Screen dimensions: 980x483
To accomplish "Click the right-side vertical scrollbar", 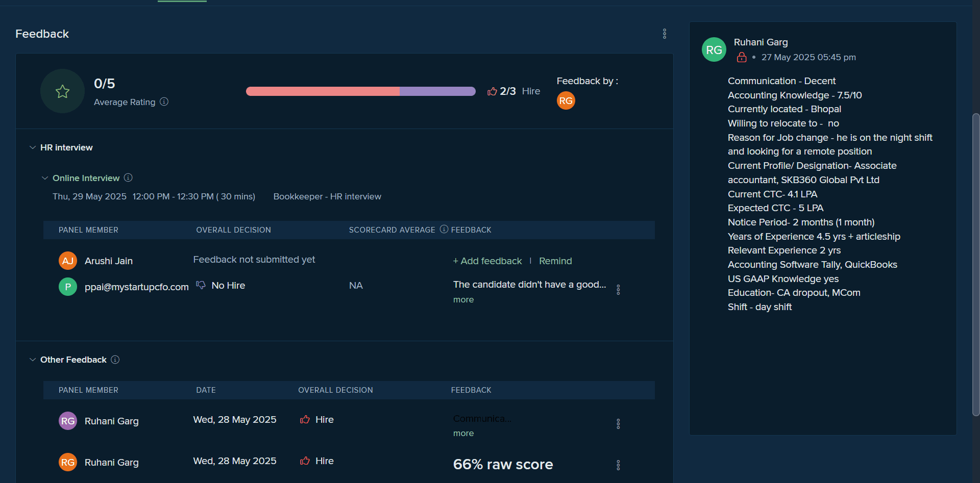I will (x=975, y=264).
